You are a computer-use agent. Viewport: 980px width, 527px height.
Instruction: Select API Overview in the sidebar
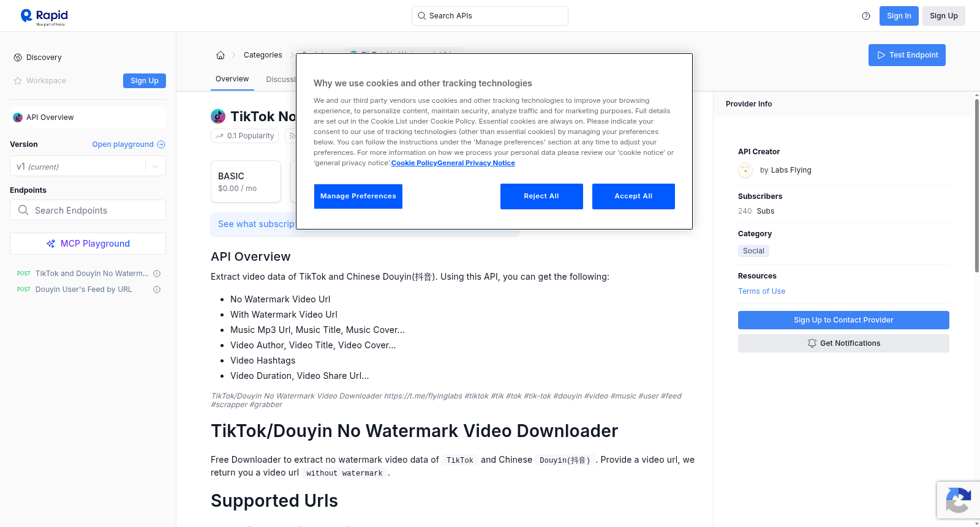(88, 118)
